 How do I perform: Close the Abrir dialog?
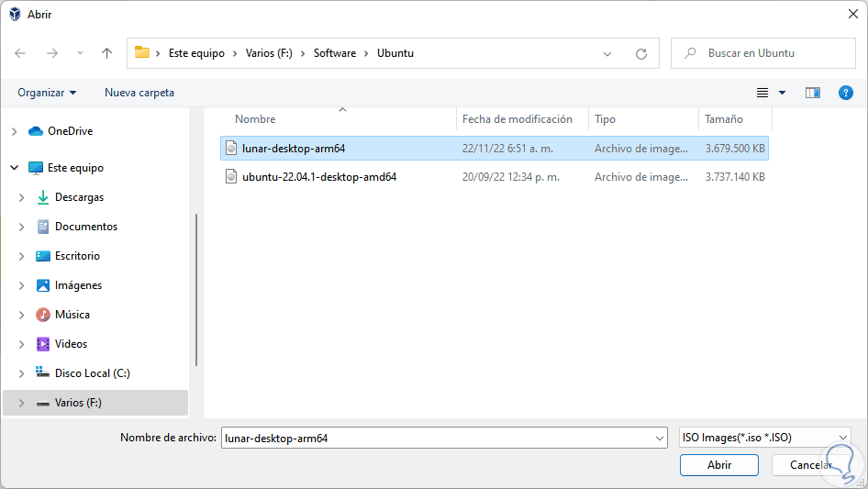click(x=853, y=14)
